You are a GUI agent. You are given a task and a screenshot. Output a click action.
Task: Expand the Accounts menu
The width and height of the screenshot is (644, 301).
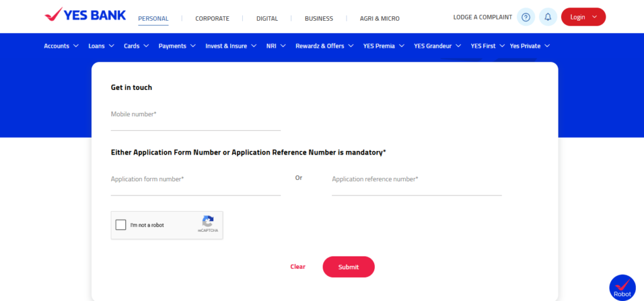click(61, 46)
